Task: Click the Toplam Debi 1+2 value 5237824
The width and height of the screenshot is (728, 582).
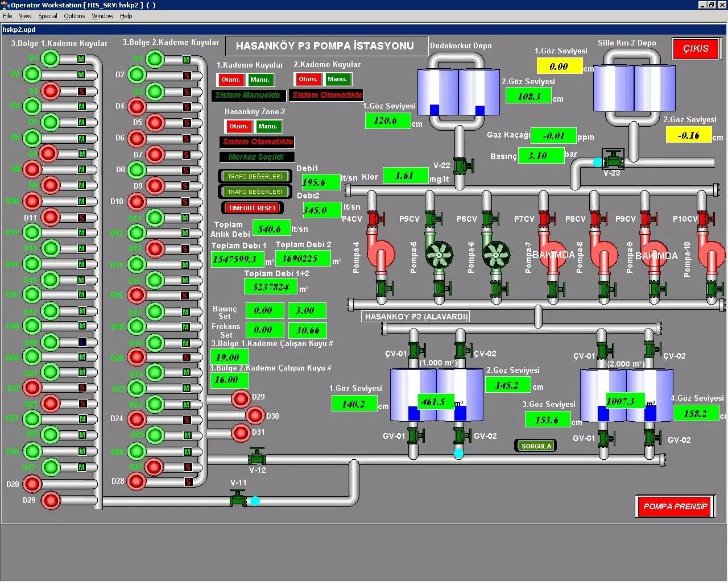Action: (x=271, y=287)
